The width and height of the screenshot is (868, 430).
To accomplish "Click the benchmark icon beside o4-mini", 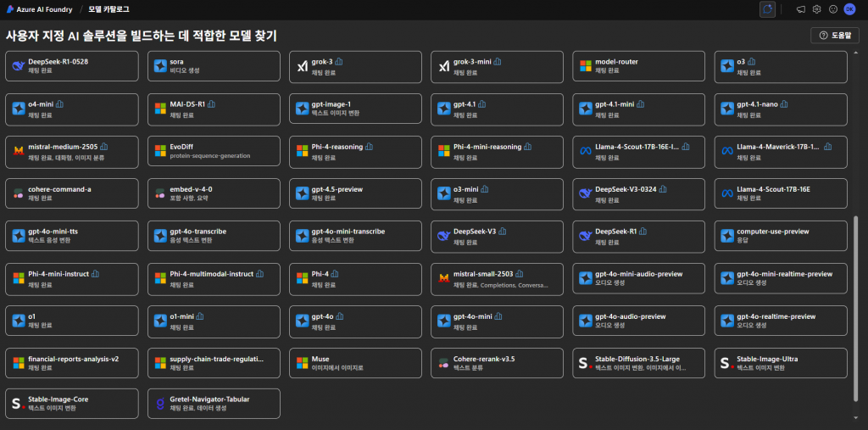I will (x=60, y=104).
